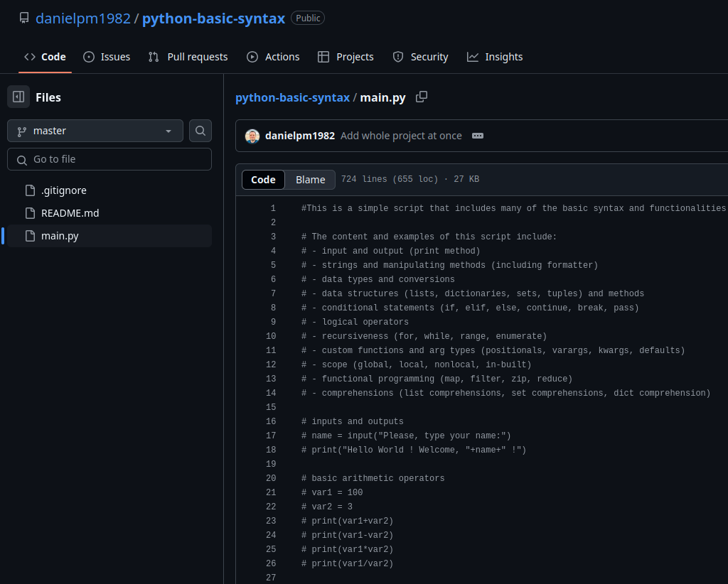Select the Code view button
This screenshot has width=728, height=584.
click(x=263, y=180)
